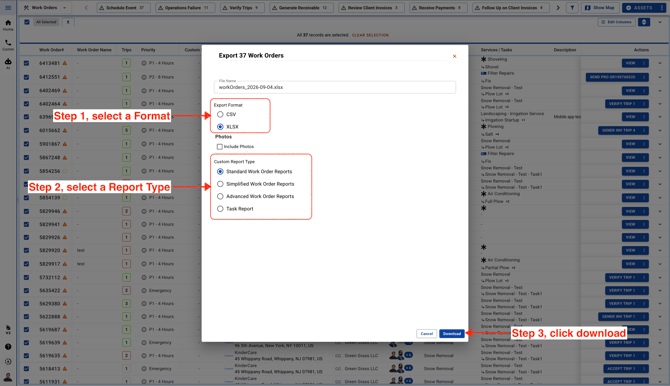This screenshot has height=386, width=670.
Task: Click the snowflake icon next to Shoveling
Action: (x=484, y=59)
